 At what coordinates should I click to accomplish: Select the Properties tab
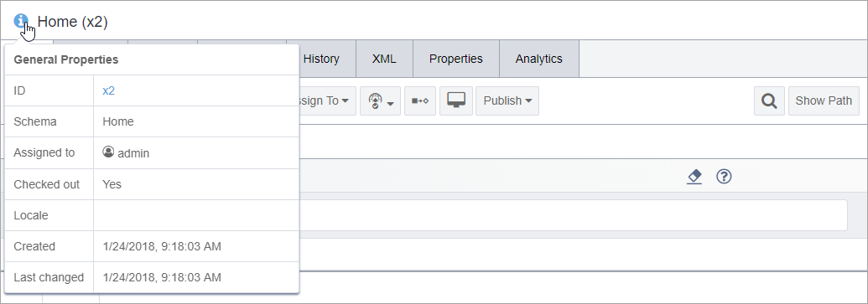pos(456,59)
